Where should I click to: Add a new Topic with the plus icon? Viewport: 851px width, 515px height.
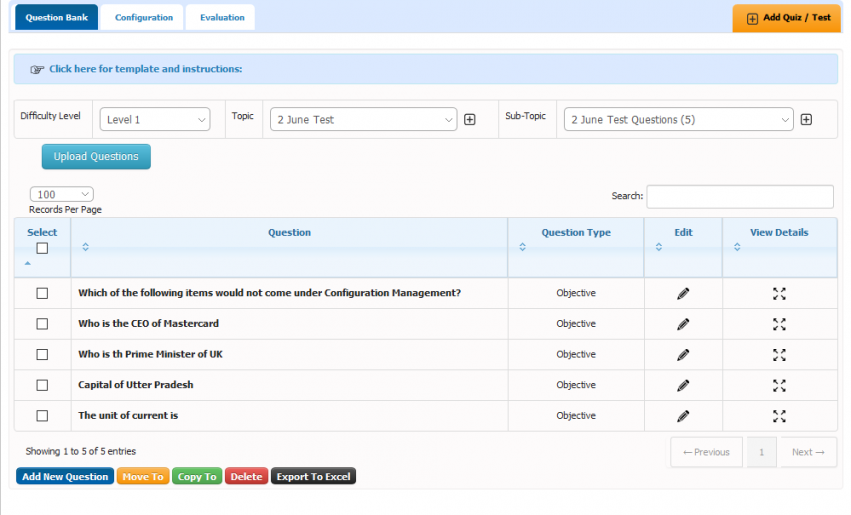point(469,119)
